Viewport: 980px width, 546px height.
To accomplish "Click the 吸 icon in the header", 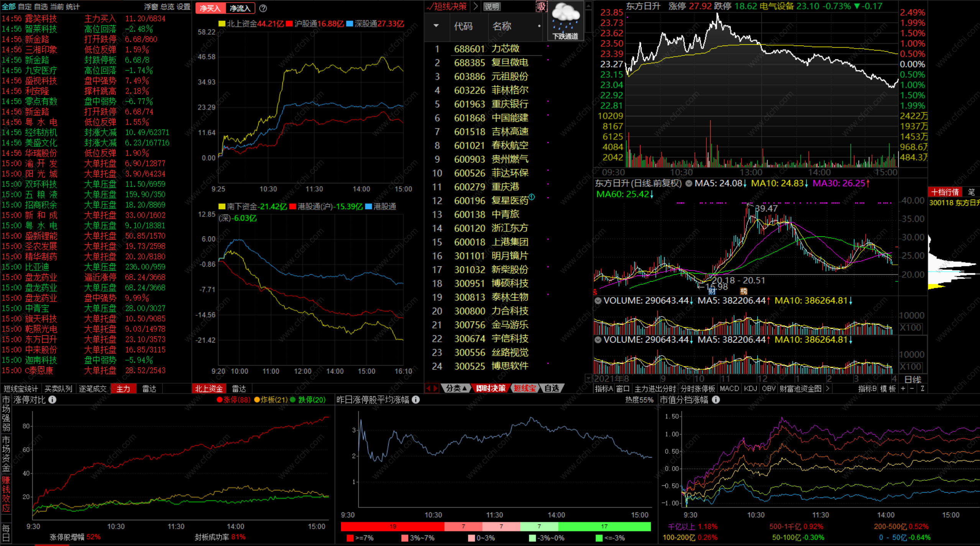I will 541,7.
